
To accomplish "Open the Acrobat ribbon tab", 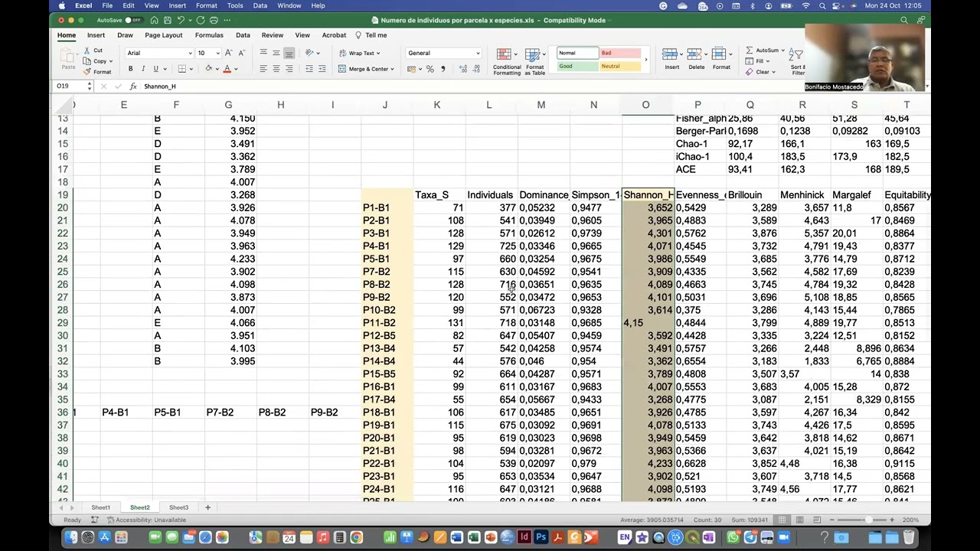I will click(334, 35).
